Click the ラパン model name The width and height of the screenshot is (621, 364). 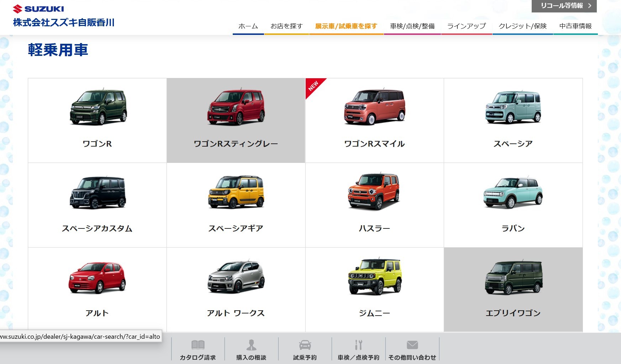click(513, 228)
